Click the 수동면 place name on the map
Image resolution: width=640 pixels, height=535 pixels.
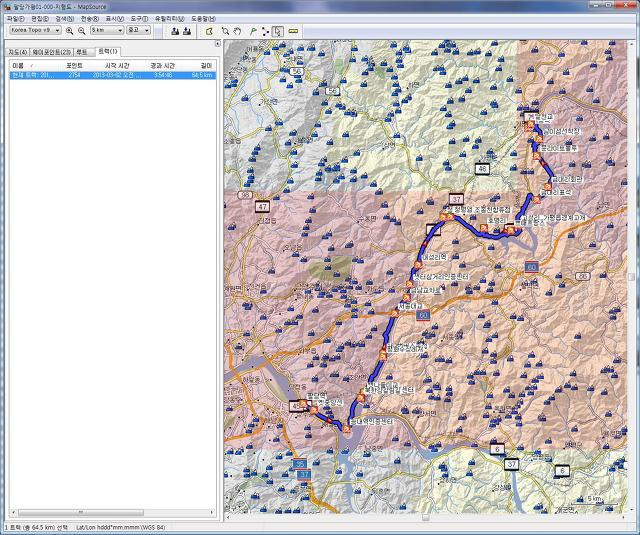[366, 218]
